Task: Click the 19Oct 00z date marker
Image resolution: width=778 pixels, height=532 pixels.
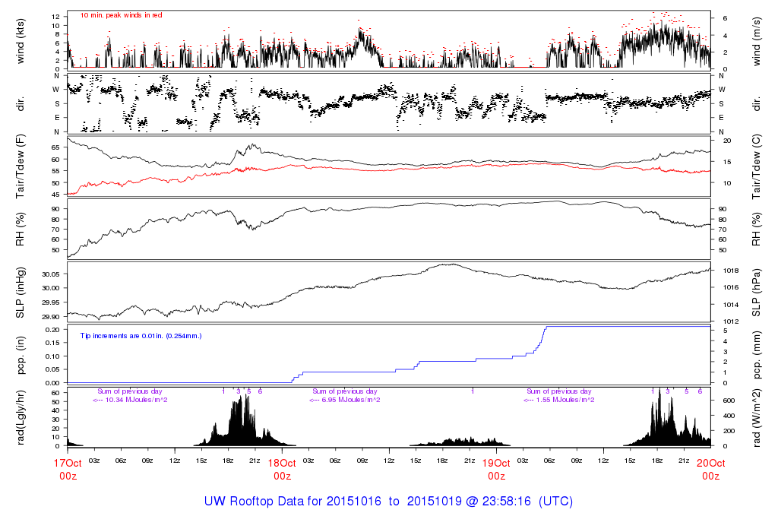Action: tap(496, 468)
